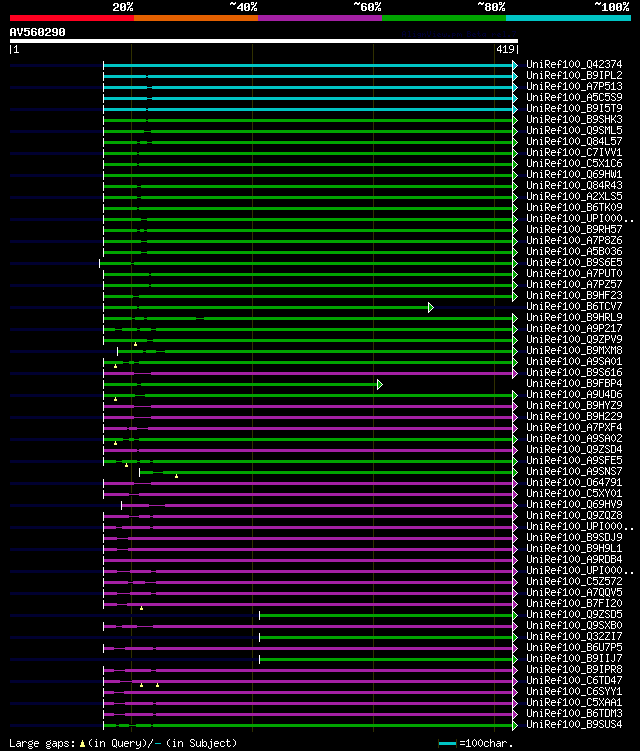
Task: Select the UniRef100_B9SDJ9 label
Action: pos(574,538)
